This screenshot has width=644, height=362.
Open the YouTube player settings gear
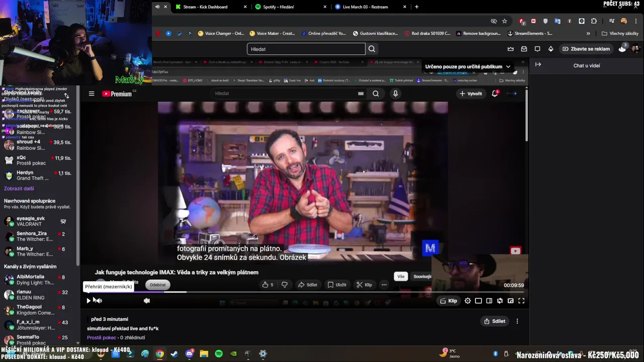click(468, 301)
